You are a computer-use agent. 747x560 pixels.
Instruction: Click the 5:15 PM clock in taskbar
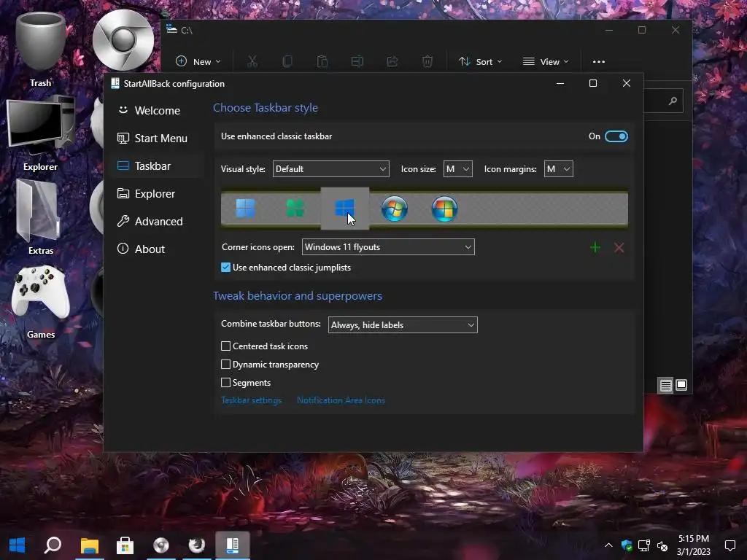tap(693, 545)
